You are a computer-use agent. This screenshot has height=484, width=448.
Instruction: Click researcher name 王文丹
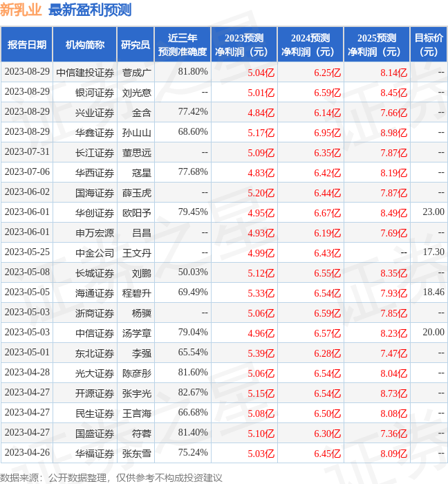pos(137,253)
